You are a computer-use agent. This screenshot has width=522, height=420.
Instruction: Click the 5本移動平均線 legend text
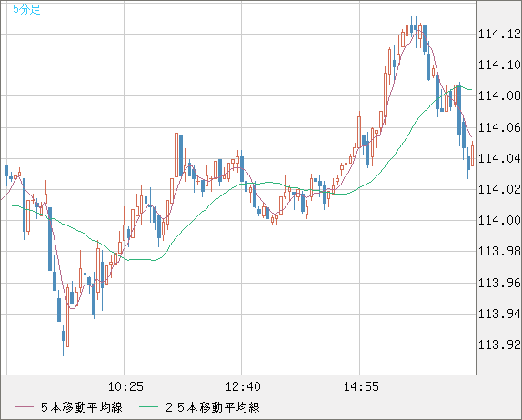82,407
